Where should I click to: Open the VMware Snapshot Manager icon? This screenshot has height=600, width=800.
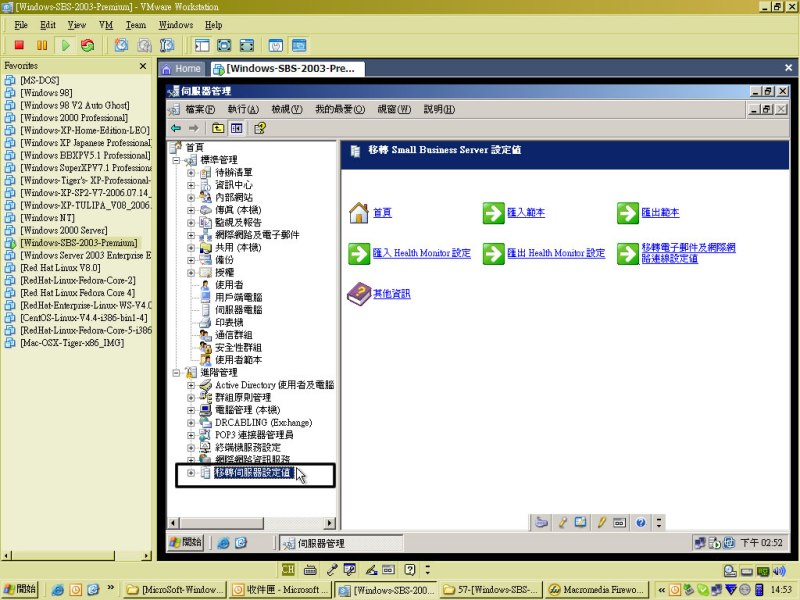click(x=167, y=45)
